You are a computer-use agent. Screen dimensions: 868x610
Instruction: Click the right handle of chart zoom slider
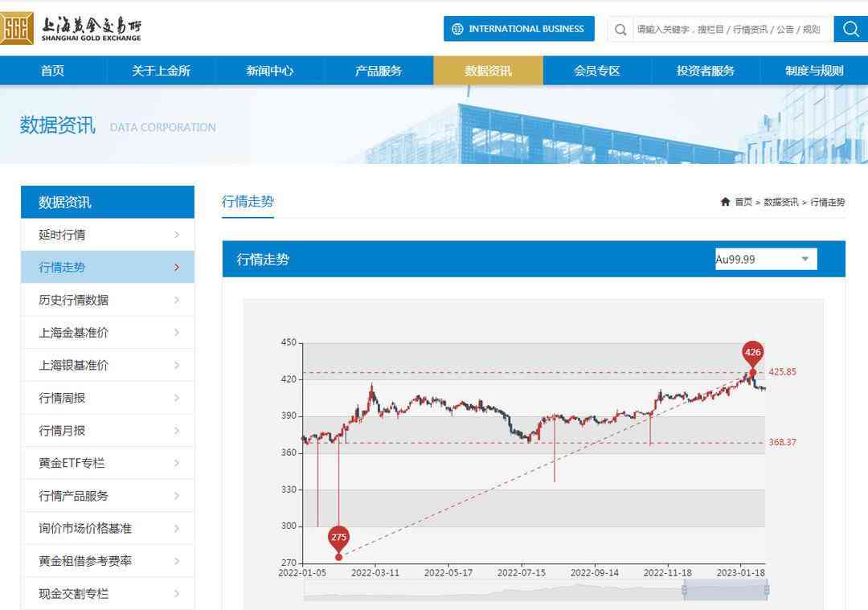coord(767,591)
